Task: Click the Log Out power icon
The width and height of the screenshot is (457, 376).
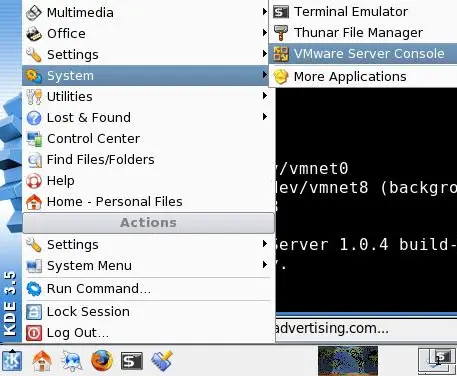Action: (x=34, y=333)
